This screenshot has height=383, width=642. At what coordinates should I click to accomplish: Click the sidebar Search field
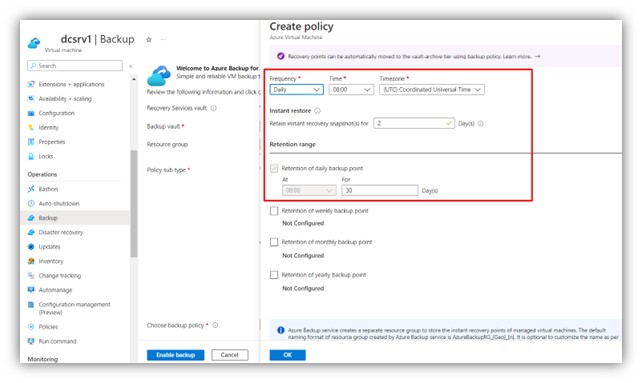click(75, 66)
